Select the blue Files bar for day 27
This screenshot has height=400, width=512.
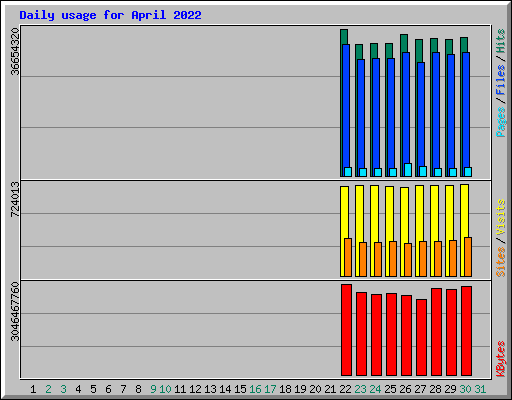[x=421, y=114]
